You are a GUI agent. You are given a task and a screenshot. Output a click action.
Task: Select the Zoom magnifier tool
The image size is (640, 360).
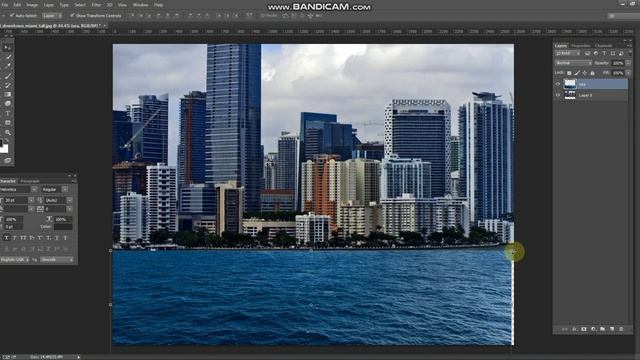pyautogui.click(x=7, y=132)
